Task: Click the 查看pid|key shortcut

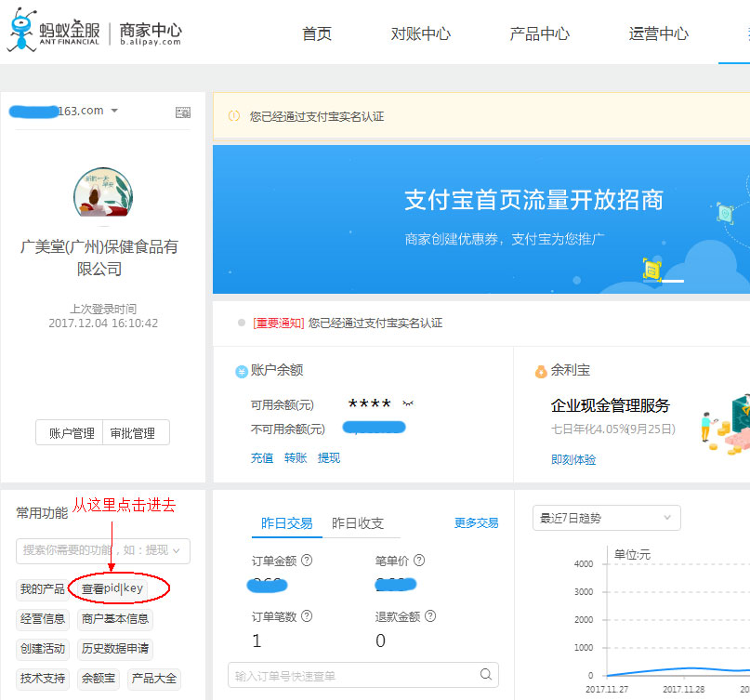Action: 112,588
